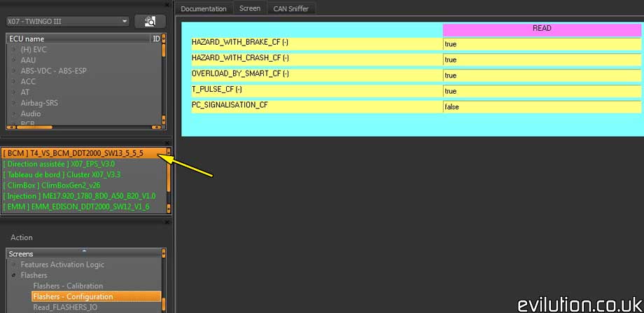The image size is (644, 313).
Task: Collapse the Flashers tree node
Action: click(13, 275)
